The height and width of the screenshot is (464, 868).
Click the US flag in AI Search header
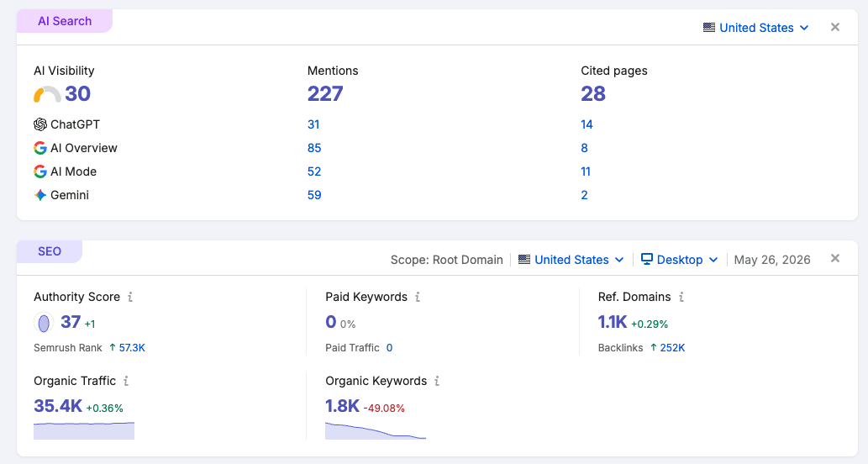[709, 28]
